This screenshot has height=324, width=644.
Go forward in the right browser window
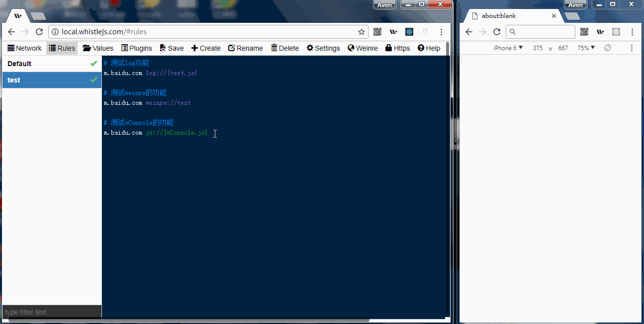(x=482, y=32)
